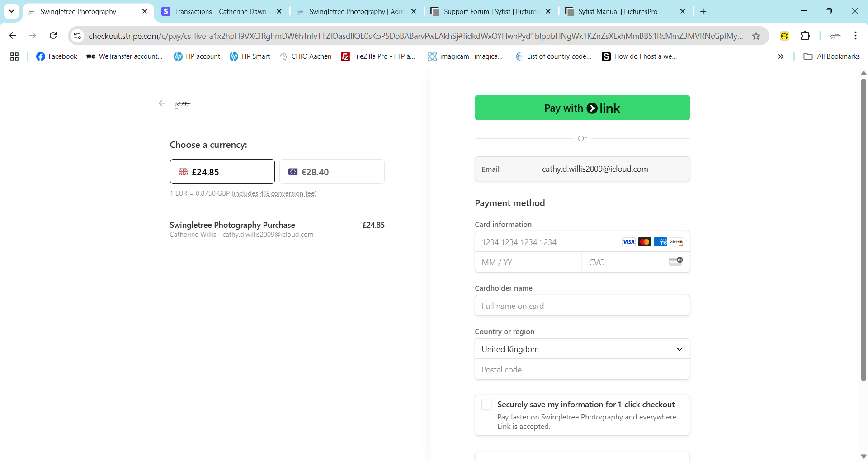Image resolution: width=868 pixels, height=461 pixels.
Task: Close the Transactions – Catherine Dawn tab
Action: (279, 11)
